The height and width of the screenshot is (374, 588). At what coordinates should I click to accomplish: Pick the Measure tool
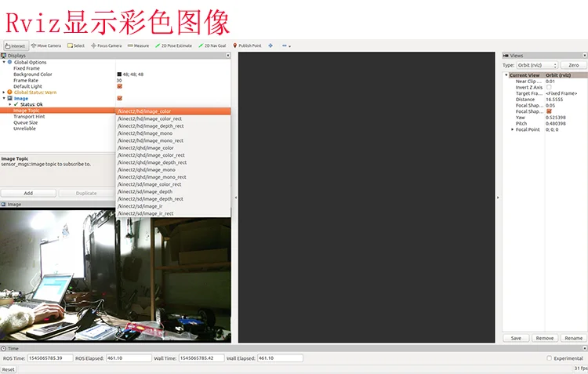coord(138,45)
